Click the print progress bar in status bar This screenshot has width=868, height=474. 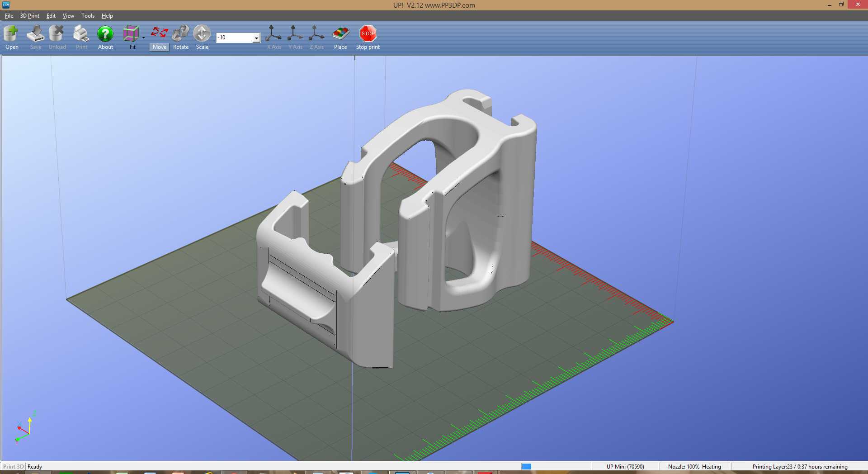(x=557, y=466)
